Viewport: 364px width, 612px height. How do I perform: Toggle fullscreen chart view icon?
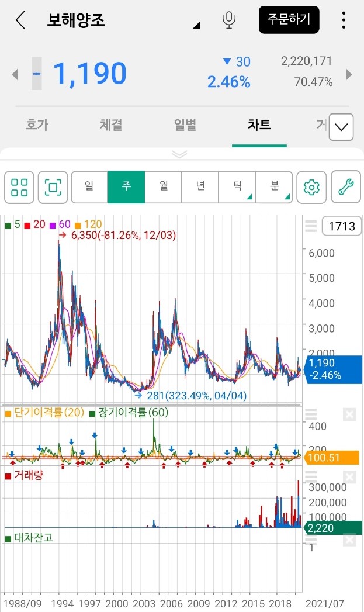pyautogui.click(x=53, y=188)
